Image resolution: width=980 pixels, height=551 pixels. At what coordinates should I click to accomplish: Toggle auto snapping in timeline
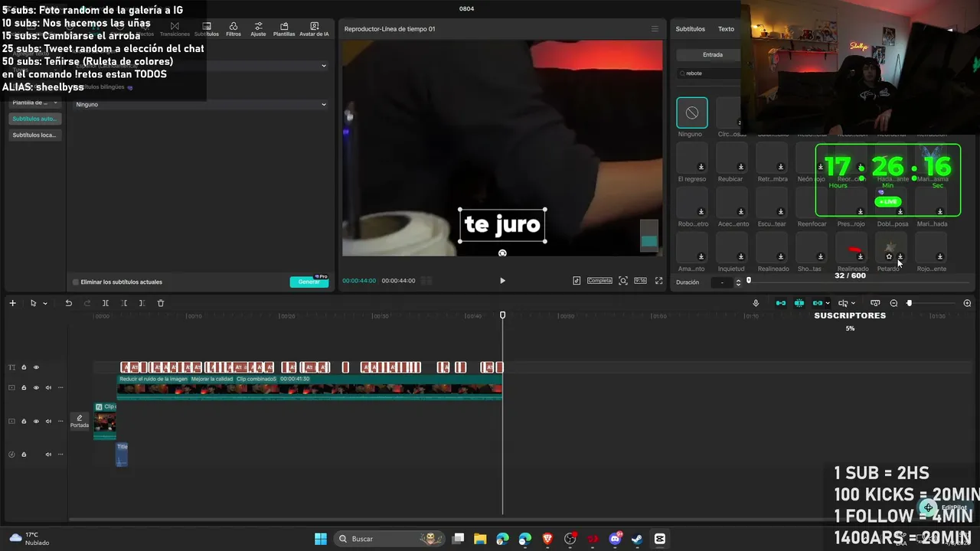click(x=799, y=303)
